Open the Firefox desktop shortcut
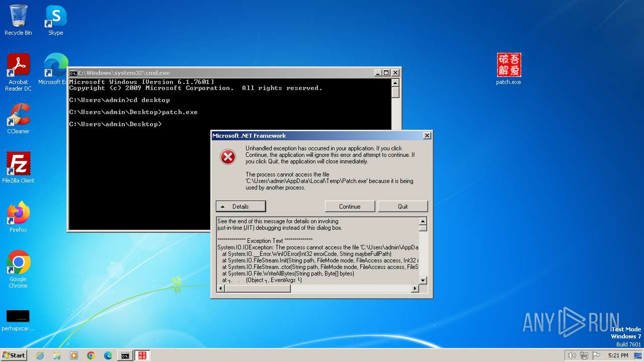The image size is (644, 362). pyautogui.click(x=18, y=217)
